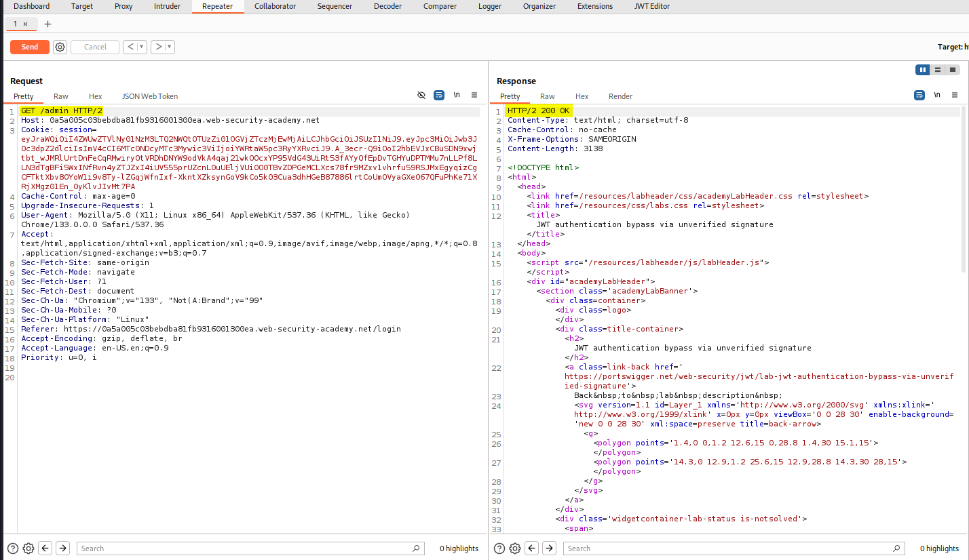Switch to the Target tab
Image resolution: width=969 pixels, height=560 pixels.
point(82,6)
